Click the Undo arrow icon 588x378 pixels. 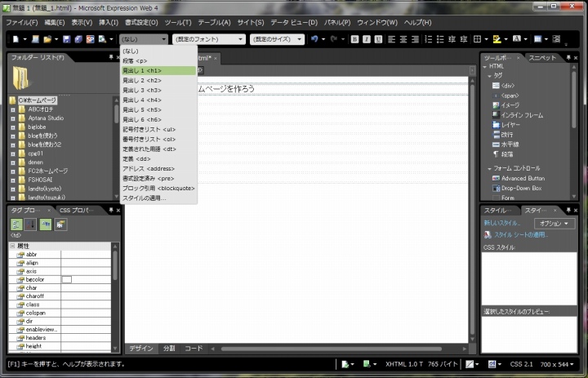(316, 39)
